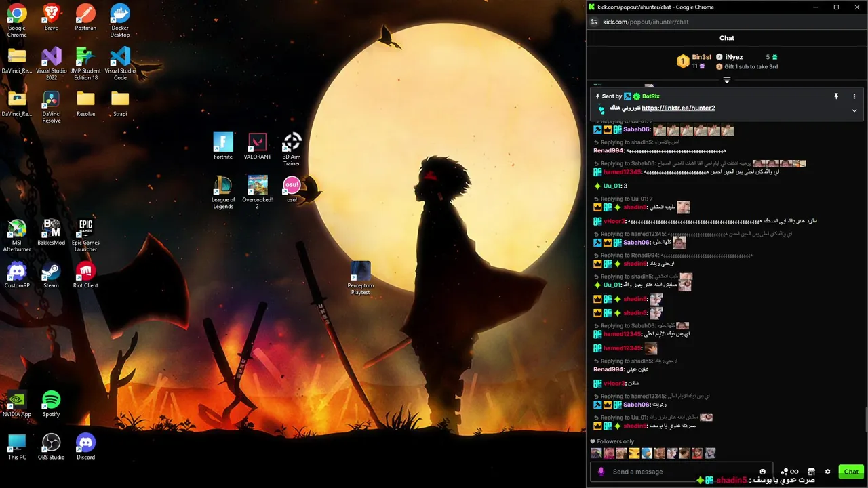Screen dimensions: 868x488
Task: Select the Strapi folder icon
Action: click(120, 103)
